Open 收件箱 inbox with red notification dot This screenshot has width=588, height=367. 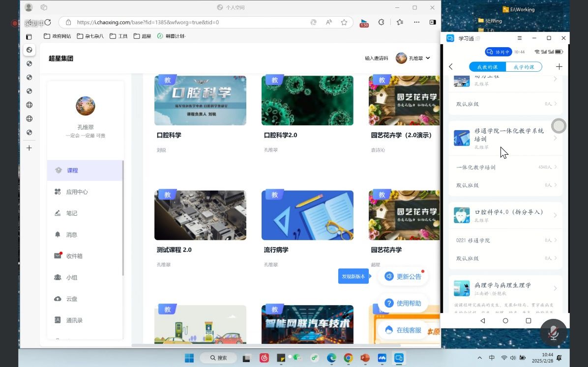tap(58, 256)
